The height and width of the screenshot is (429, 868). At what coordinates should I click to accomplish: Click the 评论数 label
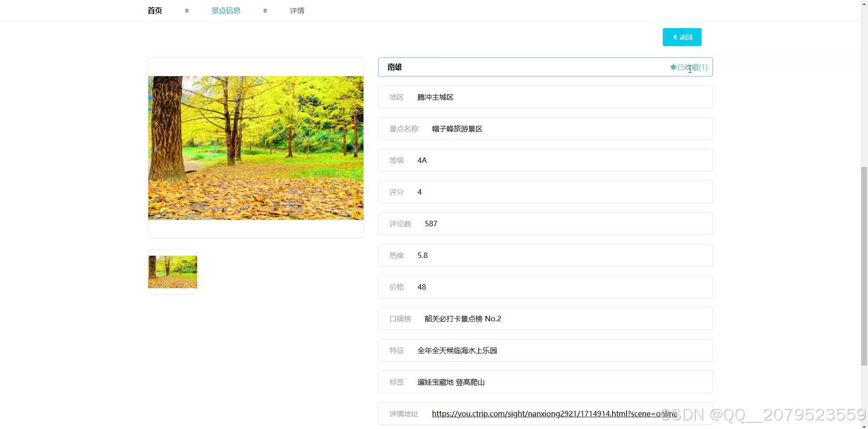point(400,224)
